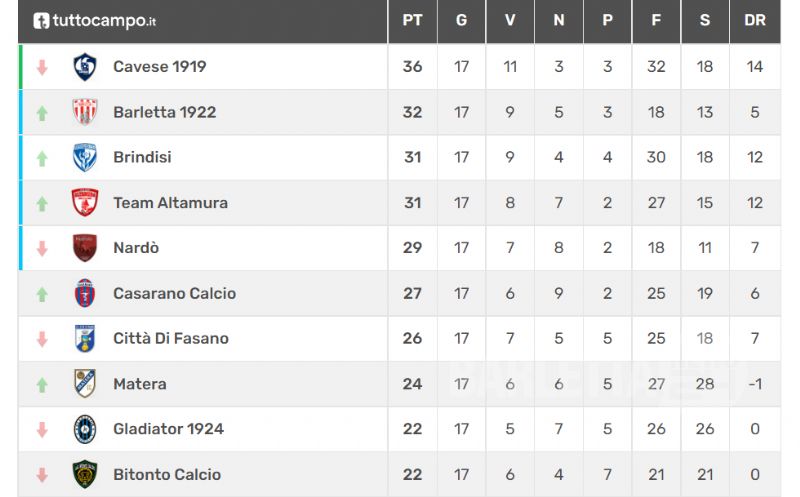The width and height of the screenshot is (800, 497).
Task: Select the F goals-scored column header
Action: coord(656,20)
